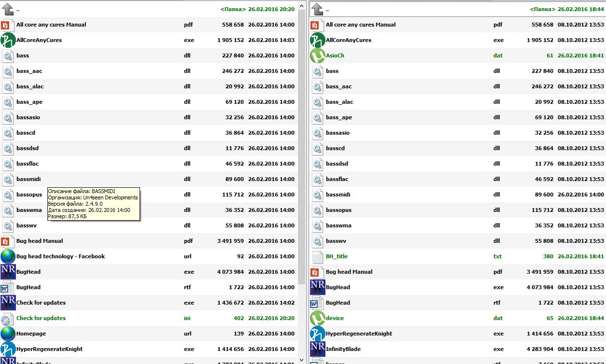Select bassopus file name in right panel
The width and height of the screenshot is (606, 364).
click(x=338, y=210)
